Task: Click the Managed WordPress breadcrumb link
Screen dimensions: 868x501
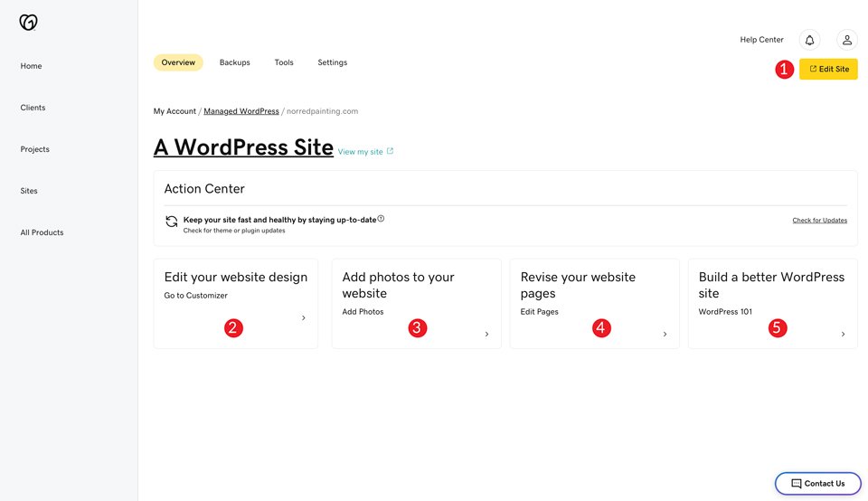Action: click(241, 111)
